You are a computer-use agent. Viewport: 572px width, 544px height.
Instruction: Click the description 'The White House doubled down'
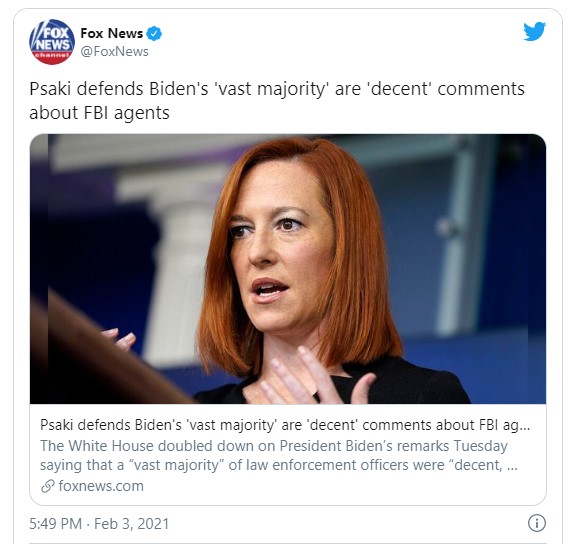(x=274, y=445)
